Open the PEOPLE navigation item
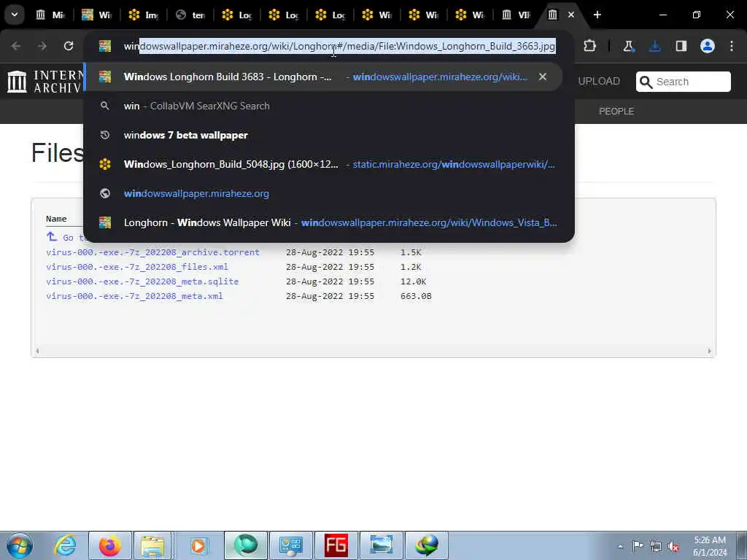This screenshot has height=560, width=747. [616, 111]
